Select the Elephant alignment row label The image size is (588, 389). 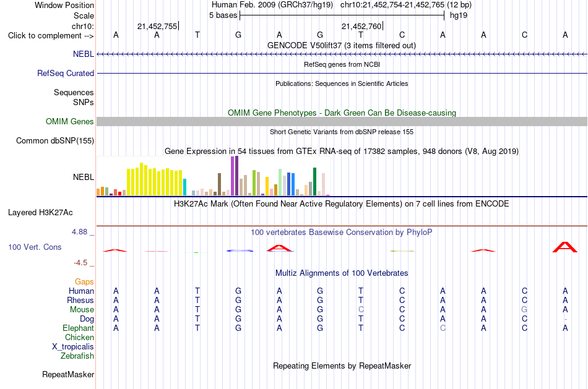(78, 328)
